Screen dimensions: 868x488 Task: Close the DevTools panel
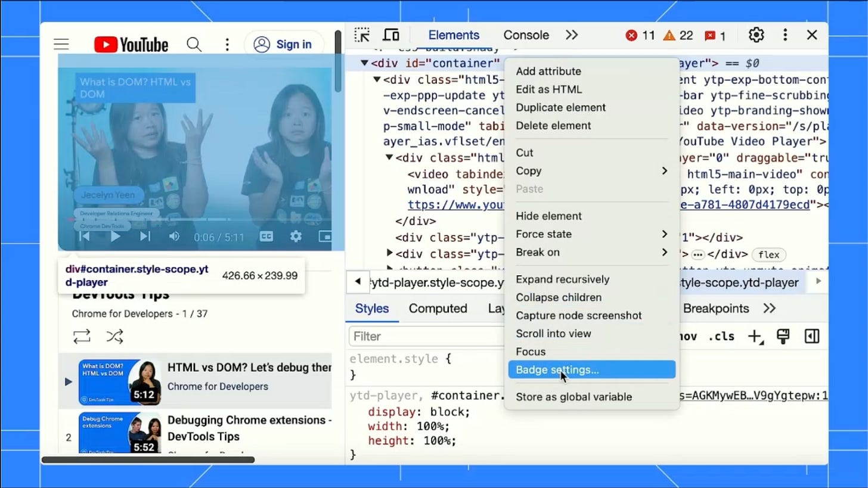[x=812, y=35]
